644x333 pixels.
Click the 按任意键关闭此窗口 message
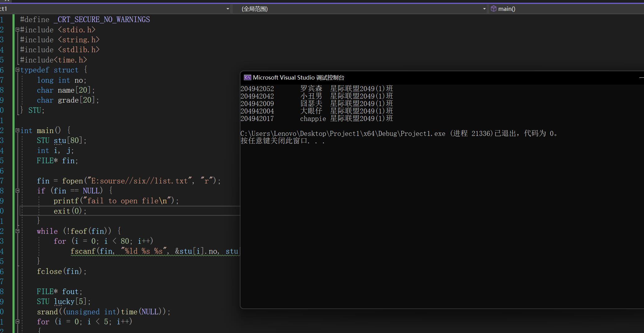point(283,141)
